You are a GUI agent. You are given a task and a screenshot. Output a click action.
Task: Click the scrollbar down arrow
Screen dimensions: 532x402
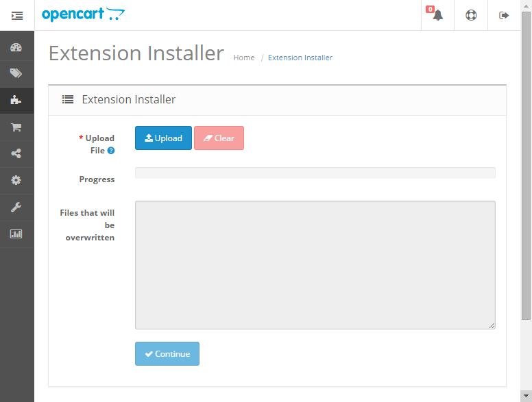[526, 396]
